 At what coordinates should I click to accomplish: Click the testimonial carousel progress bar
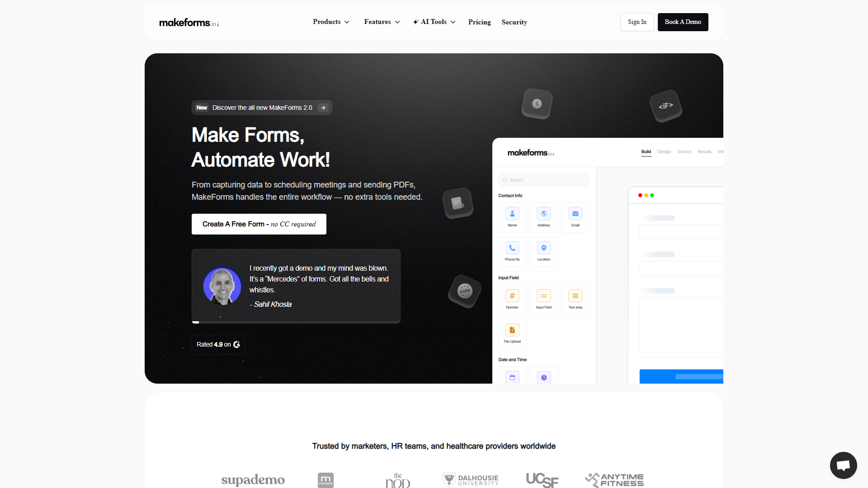pos(296,322)
